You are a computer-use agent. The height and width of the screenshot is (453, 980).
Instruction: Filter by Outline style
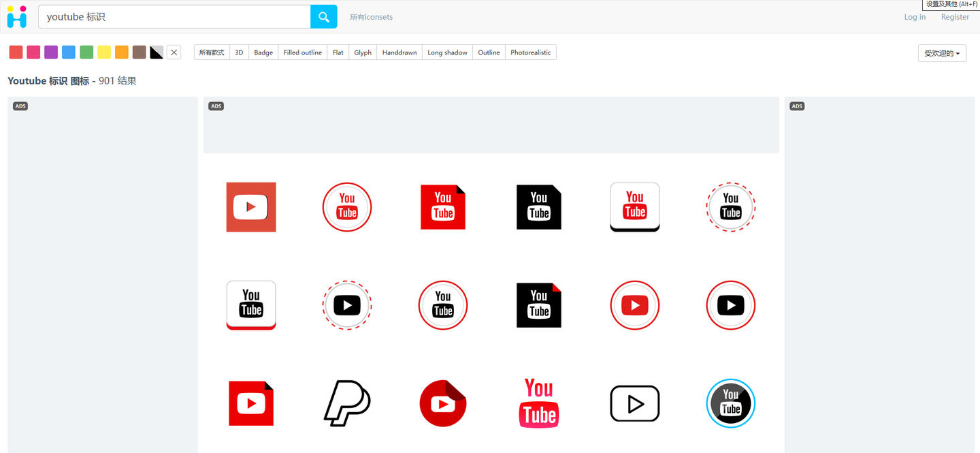click(489, 52)
